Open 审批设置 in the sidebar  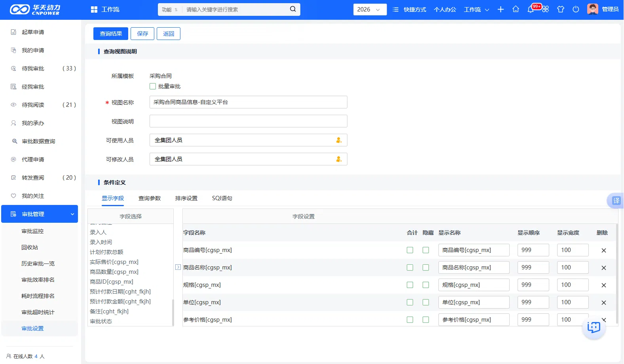pos(32,328)
